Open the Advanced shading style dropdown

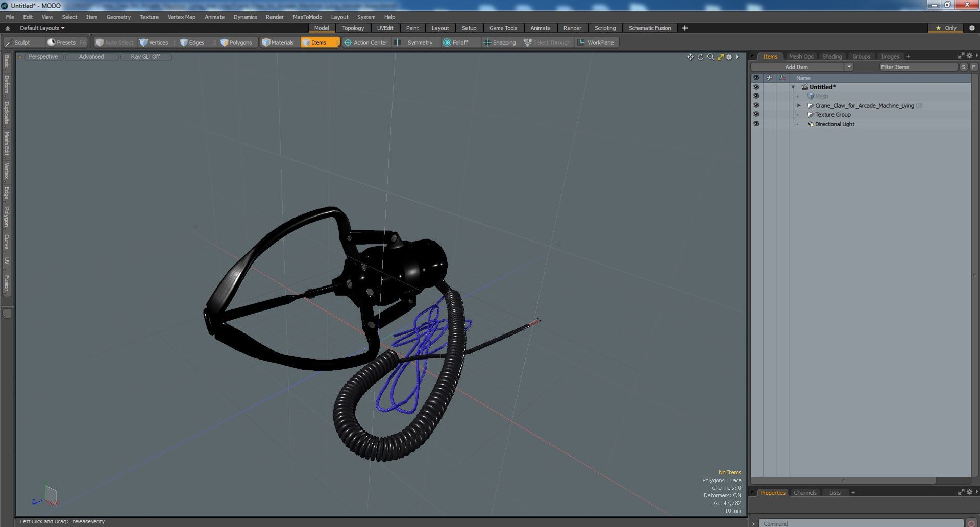[91, 57]
